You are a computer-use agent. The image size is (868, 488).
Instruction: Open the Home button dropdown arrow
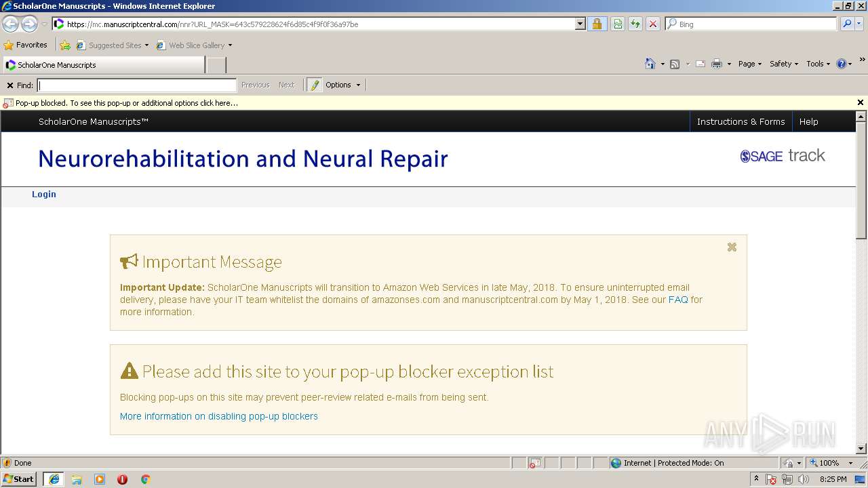click(x=661, y=64)
